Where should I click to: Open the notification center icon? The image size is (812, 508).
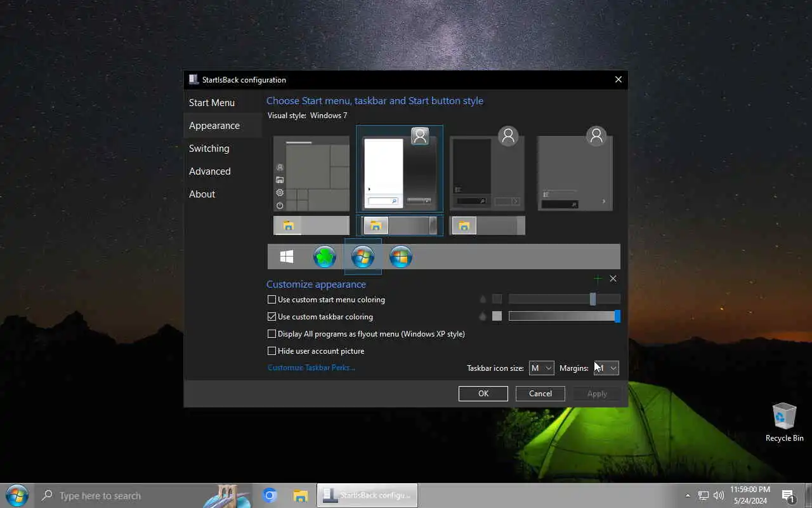(x=789, y=496)
